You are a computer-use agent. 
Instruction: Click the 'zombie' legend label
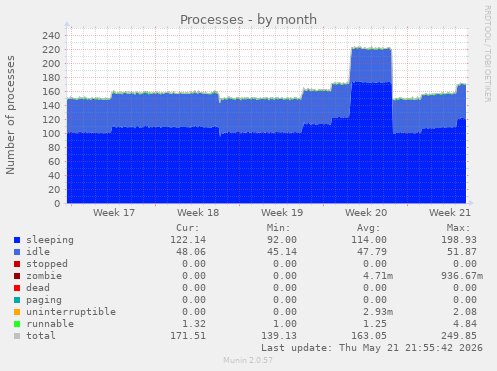44,276
